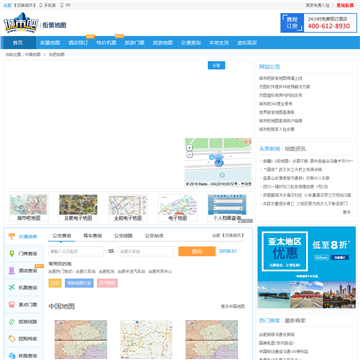Image resolution: width=360 pixels, height=360 pixels.
Task: Select the 驾车查询 tab
Action: [92, 236]
